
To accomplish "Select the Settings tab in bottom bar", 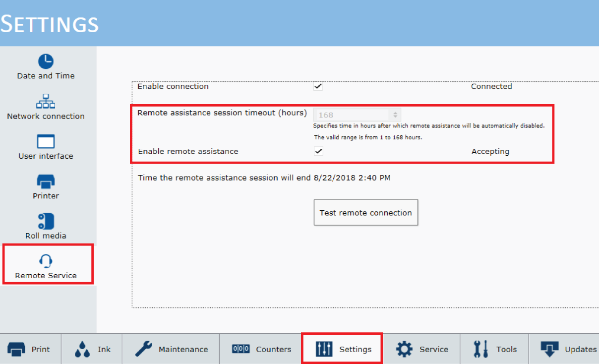I will (343, 349).
